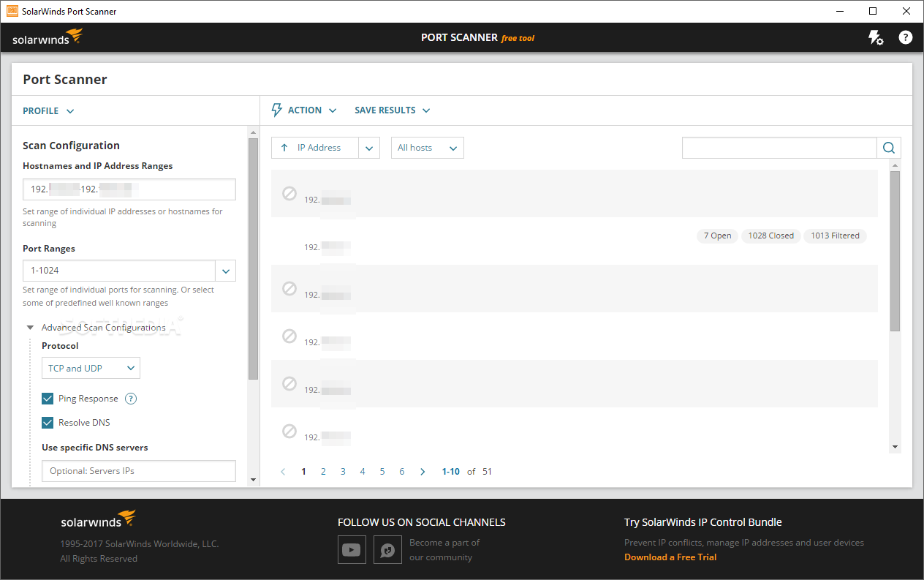This screenshot has height=580, width=924.
Task: Click the Ping Response help icon
Action: [131, 399]
